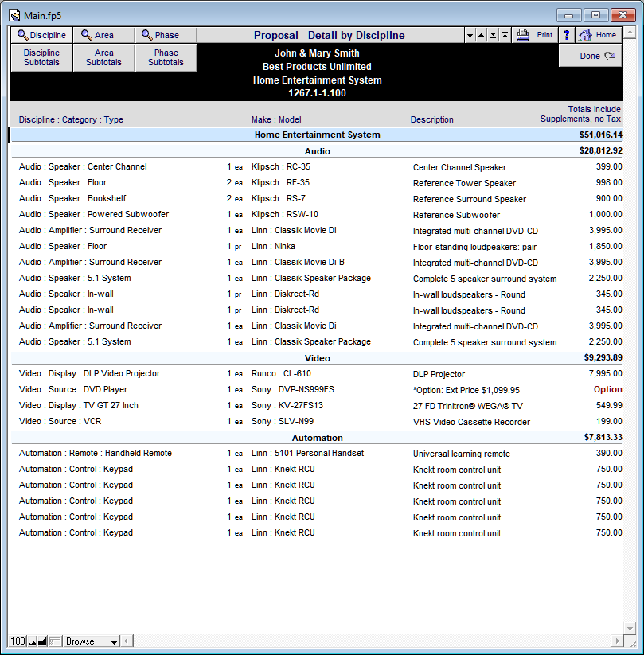Screen dimensions: 644x655
Task: Click the vertical scrollbar down arrow
Action: pyautogui.click(x=630, y=628)
